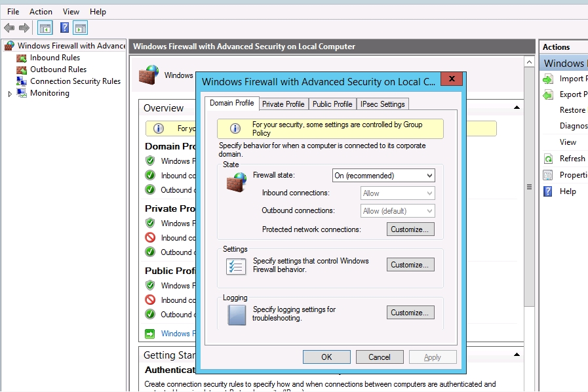Image resolution: width=588 pixels, height=392 pixels.
Task: Click the info icon in the dialog's Group Policy banner
Action: [235, 128]
